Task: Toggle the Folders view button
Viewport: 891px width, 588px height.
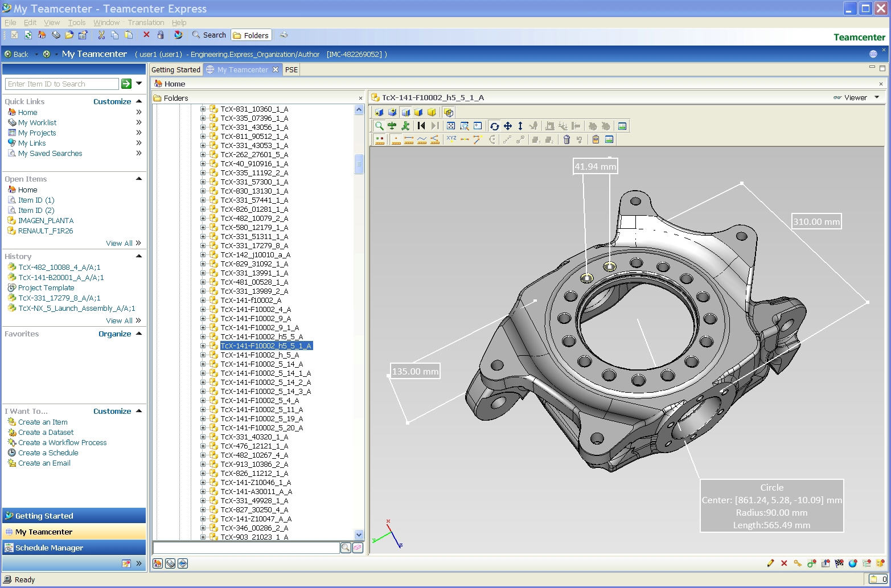Action: tap(251, 35)
